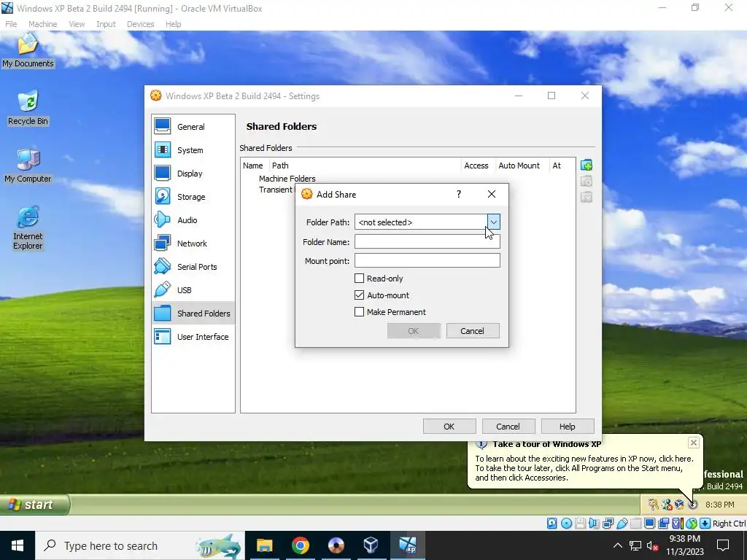This screenshot has height=560, width=747.
Task: Open General settings category
Action: click(x=193, y=127)
